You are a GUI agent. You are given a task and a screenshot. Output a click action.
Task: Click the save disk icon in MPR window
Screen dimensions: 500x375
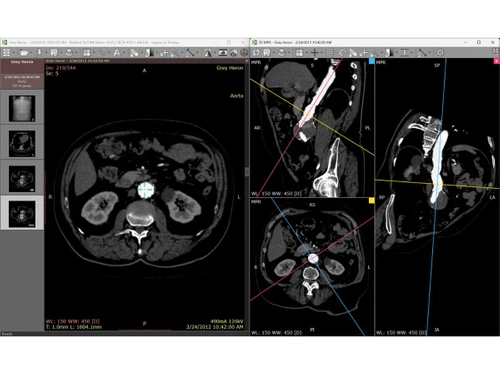(267, 52)
